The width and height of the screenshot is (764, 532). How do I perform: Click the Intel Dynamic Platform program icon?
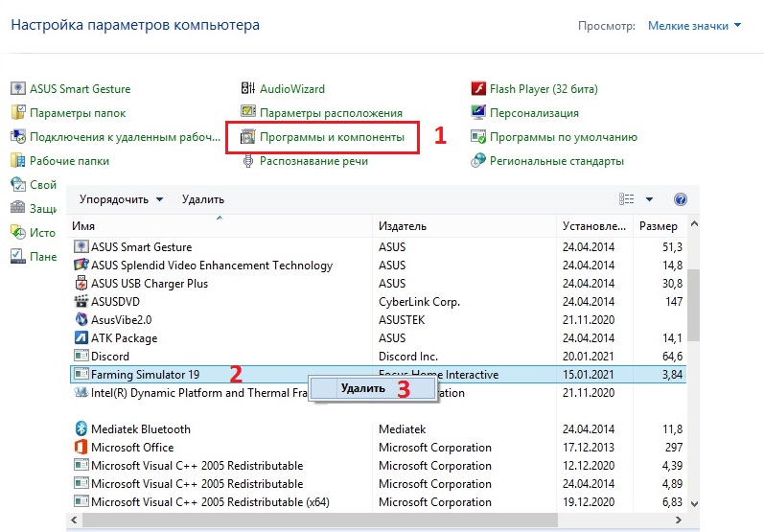click(x=81, y=392)
